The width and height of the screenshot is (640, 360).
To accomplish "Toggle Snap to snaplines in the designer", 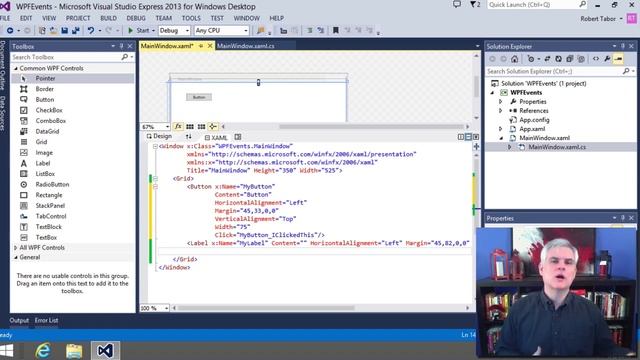I will click(213, 127).
